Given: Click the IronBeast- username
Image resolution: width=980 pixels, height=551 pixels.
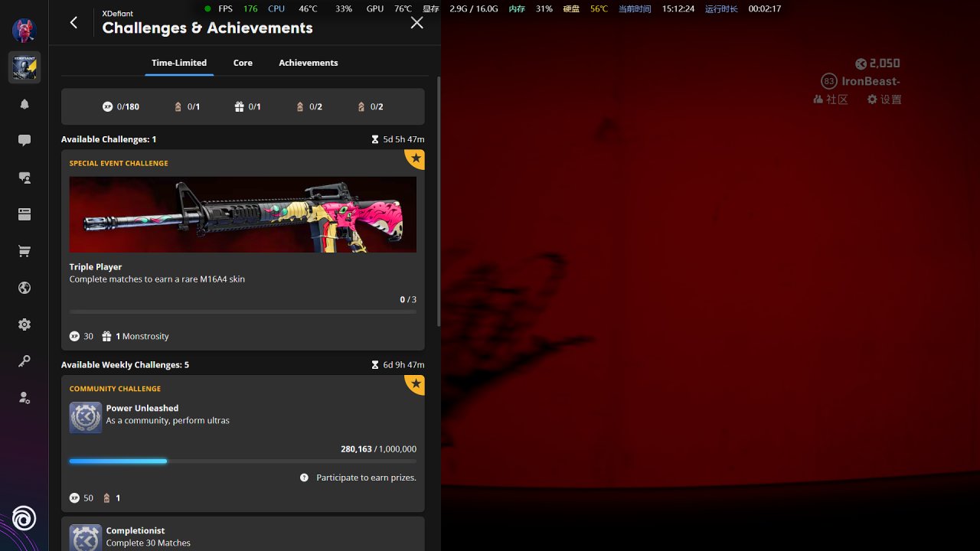Looking at the screenshot, I should (871, 81).
